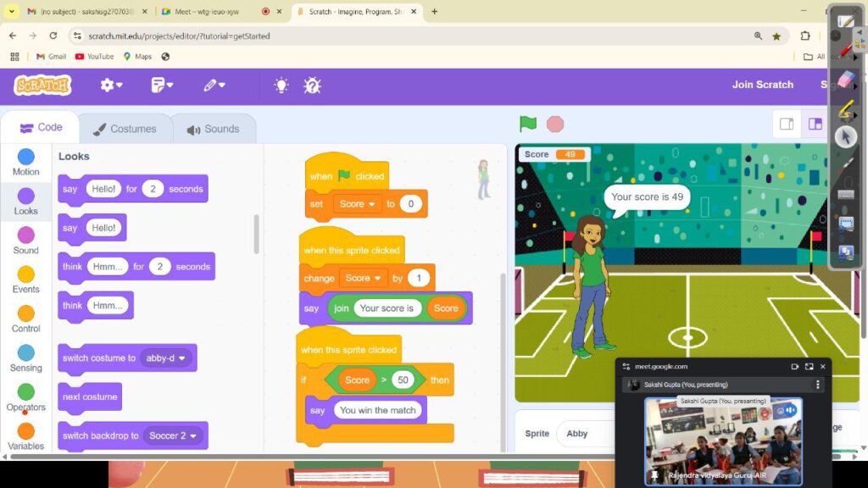Open the apps grid bookmark icon
Viewport: 868px width, 488px height.
coord(14,57)
